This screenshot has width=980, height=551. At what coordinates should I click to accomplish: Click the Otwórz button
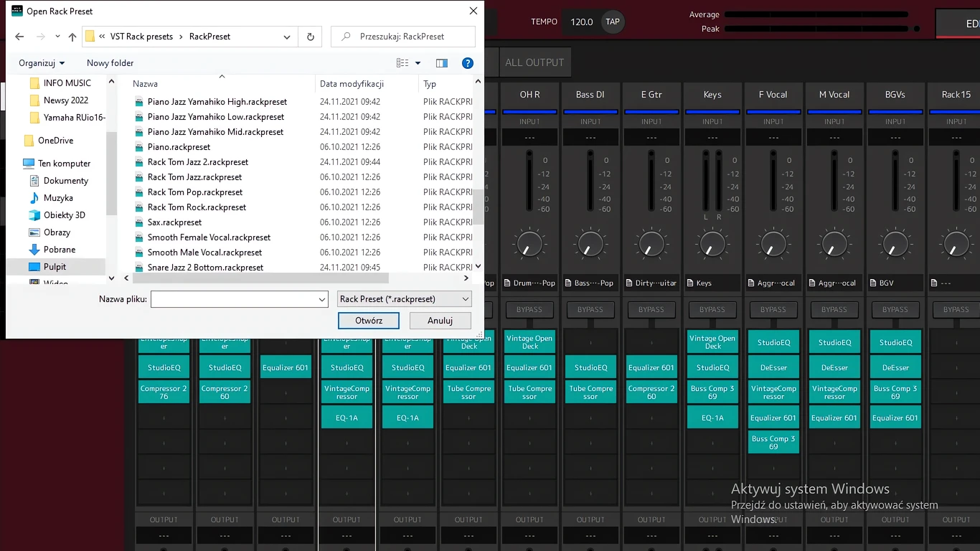pos(369,321)
